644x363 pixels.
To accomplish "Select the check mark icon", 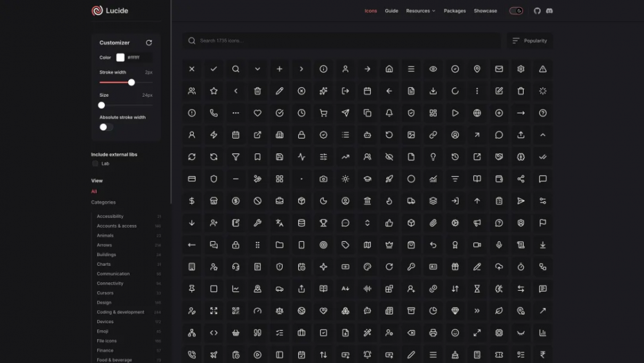I will click(x=214, y=69).
